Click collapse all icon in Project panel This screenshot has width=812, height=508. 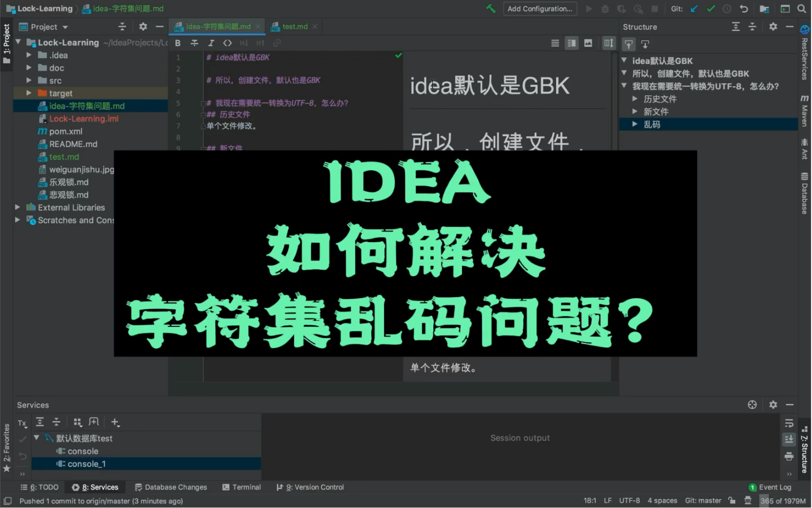tap(122, 27)
